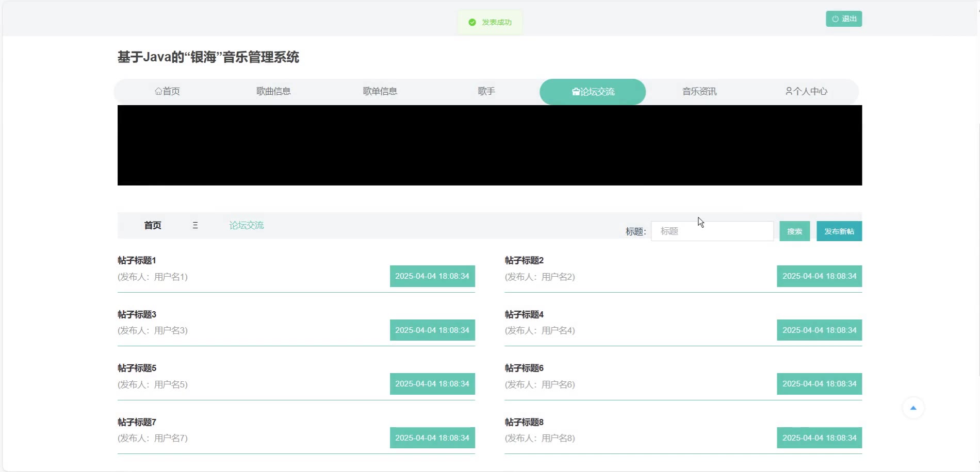The width and height of the screenshot is (980, 472).
Task: Click the text (发布人：用户名8)
Action: 540,439
